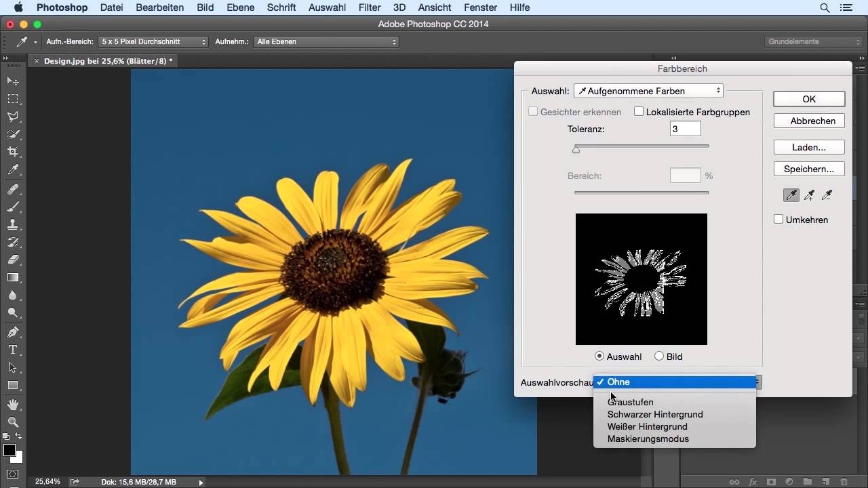868x488 pixels.
Task: Click the Speichern... button
Action: coord(809,169)
